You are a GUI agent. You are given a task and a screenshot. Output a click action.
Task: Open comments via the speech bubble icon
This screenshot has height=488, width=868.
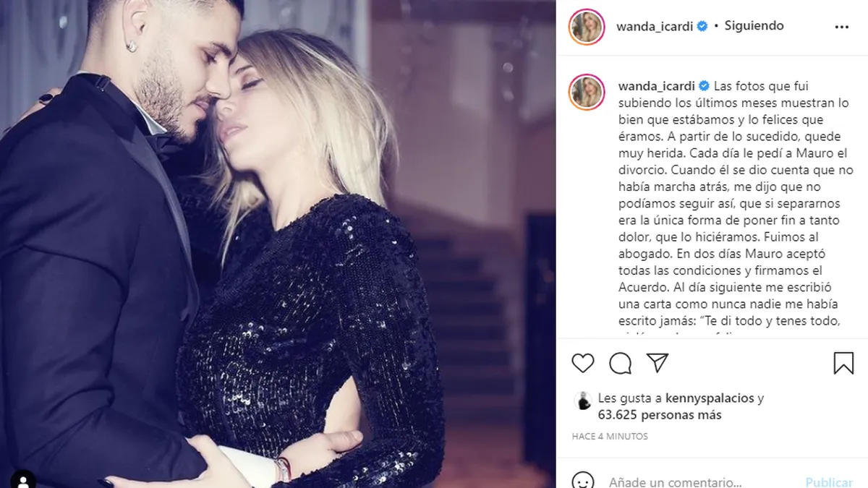point(620,363)
